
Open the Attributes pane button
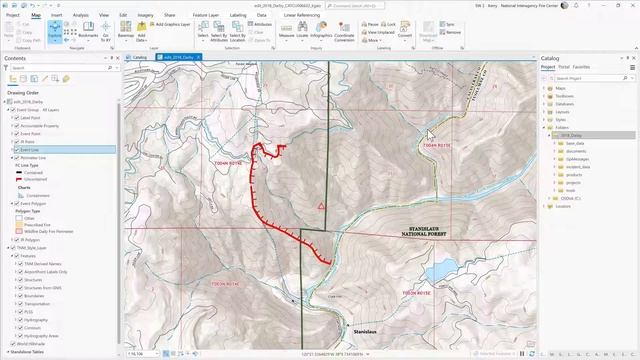coord(260,24)
